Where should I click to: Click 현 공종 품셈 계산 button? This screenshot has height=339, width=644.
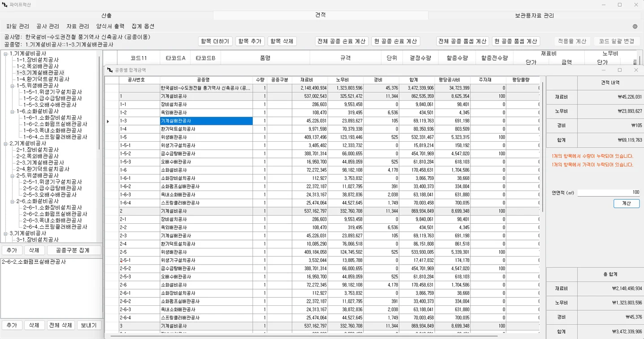click(x=516, y=41)
